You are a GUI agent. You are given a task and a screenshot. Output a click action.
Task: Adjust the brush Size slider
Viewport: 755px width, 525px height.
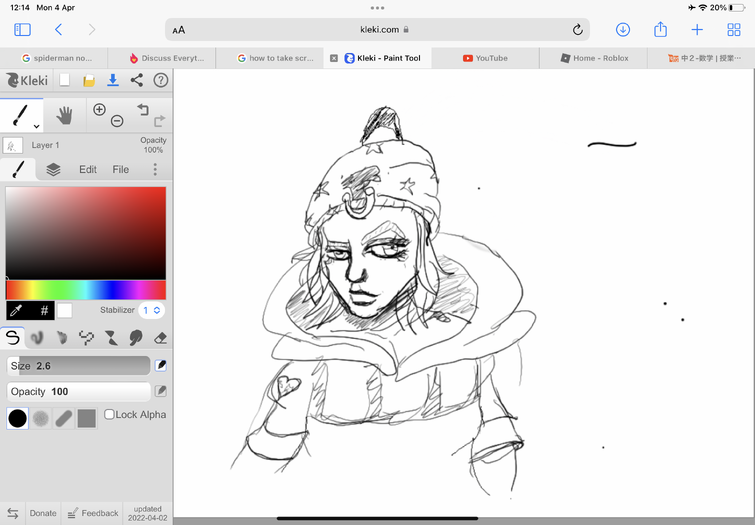pos(78,366)
